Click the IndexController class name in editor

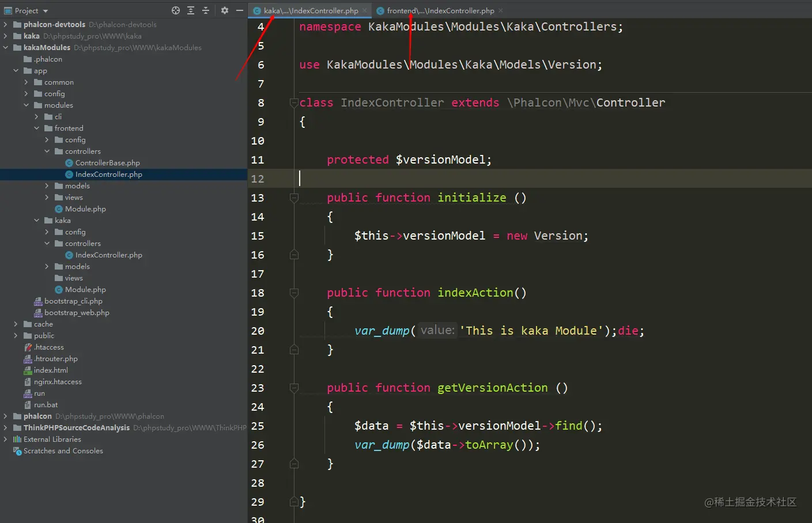click(x=392, y=103)
